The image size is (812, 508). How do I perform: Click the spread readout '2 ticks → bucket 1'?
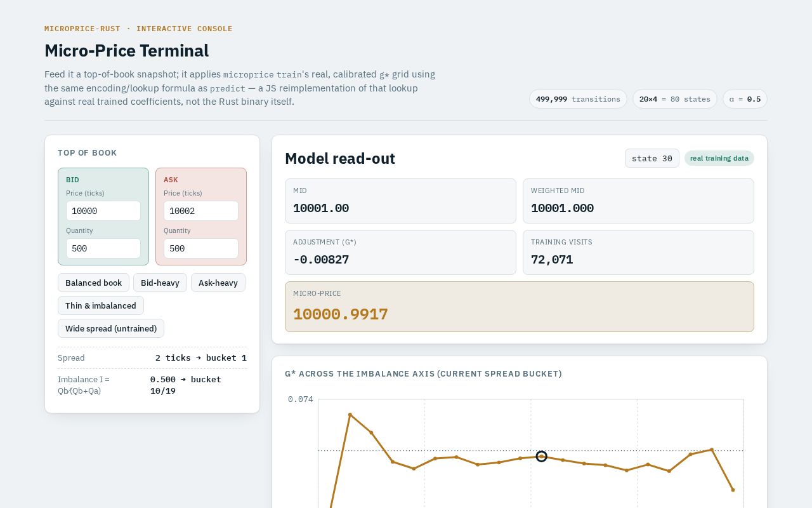[201, 358]
